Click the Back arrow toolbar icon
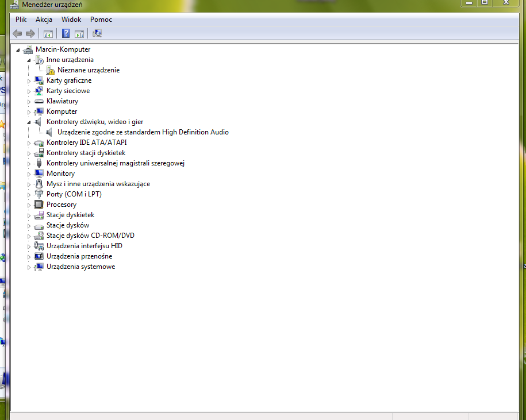Image resolution: width=526 pixels, height=420 pixels. (17, 33)
